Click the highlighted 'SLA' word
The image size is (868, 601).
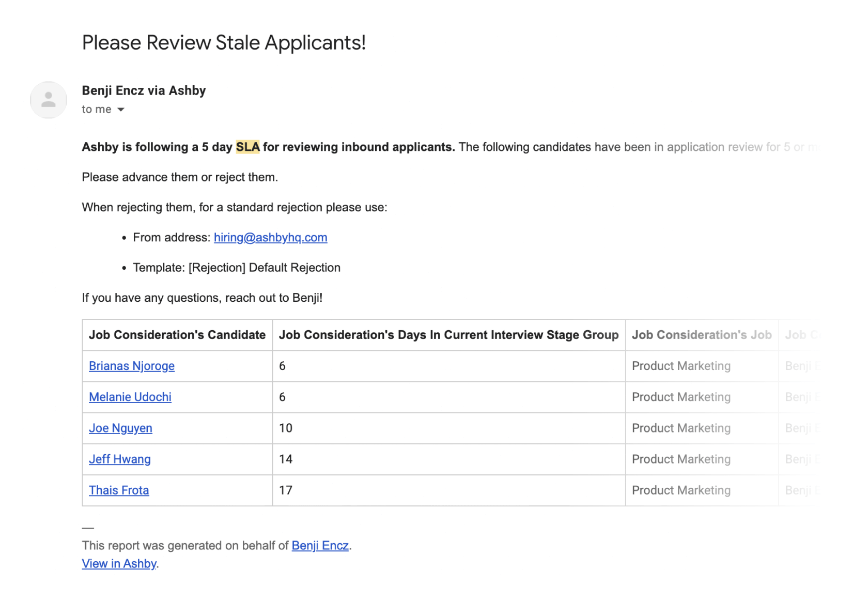coord(248,147)
